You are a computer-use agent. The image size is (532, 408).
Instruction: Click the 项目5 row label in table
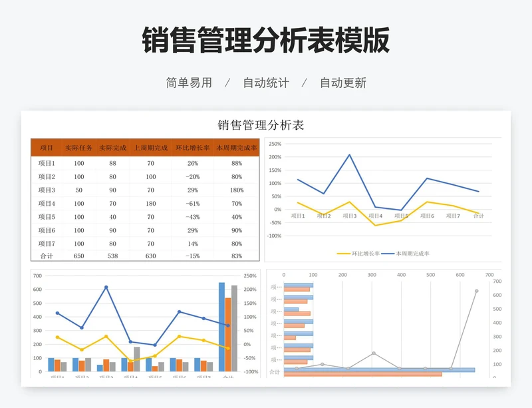click(x=47, y=217)
